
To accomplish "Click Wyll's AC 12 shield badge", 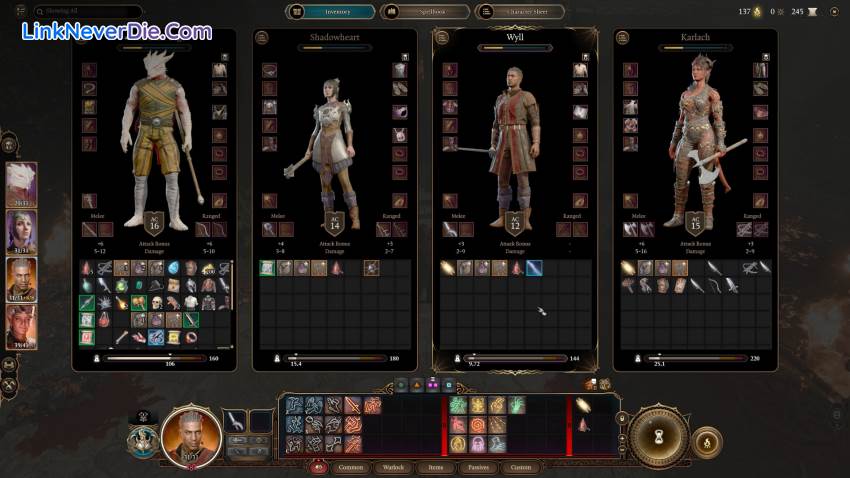I will pyautogui.click(x=515, y=222).
